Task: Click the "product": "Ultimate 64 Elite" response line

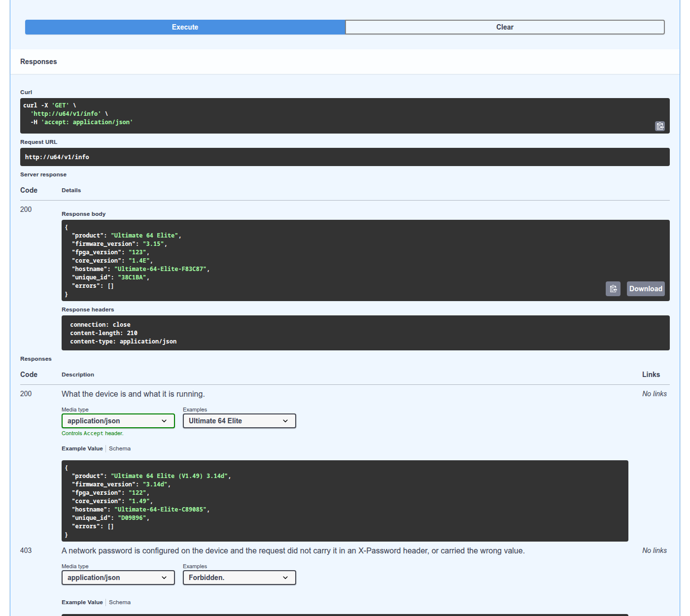Action: click(x=127, y=236)
